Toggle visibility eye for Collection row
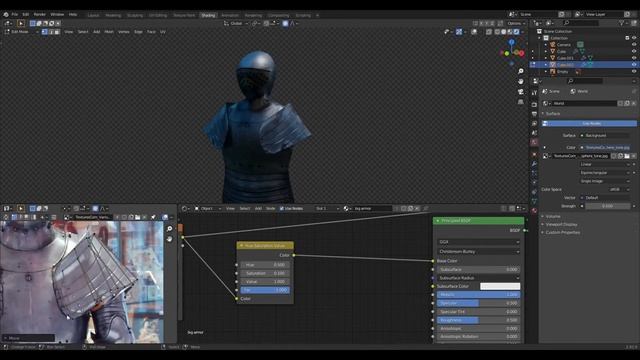This screenshot has width=640, height=360. [x=634, y=38]
